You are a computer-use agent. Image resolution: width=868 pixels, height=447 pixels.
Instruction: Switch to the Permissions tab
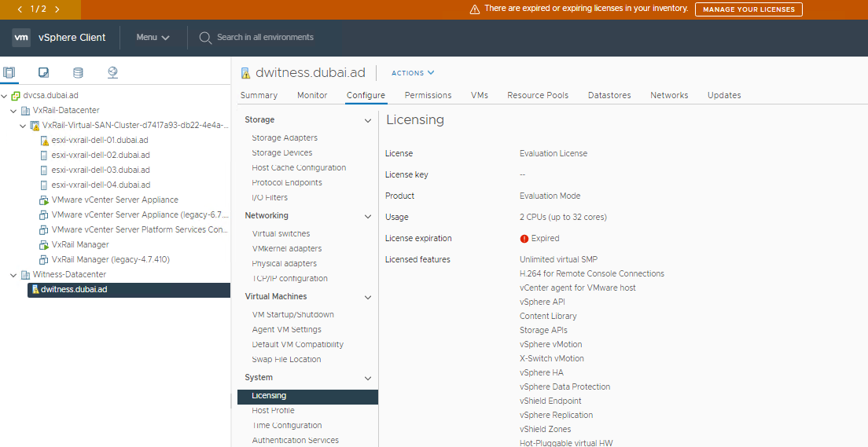click(428, 95)
